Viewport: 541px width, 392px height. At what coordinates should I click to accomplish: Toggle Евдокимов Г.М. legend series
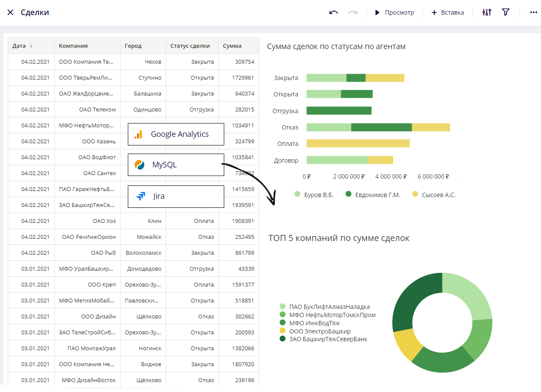(373, 194)
